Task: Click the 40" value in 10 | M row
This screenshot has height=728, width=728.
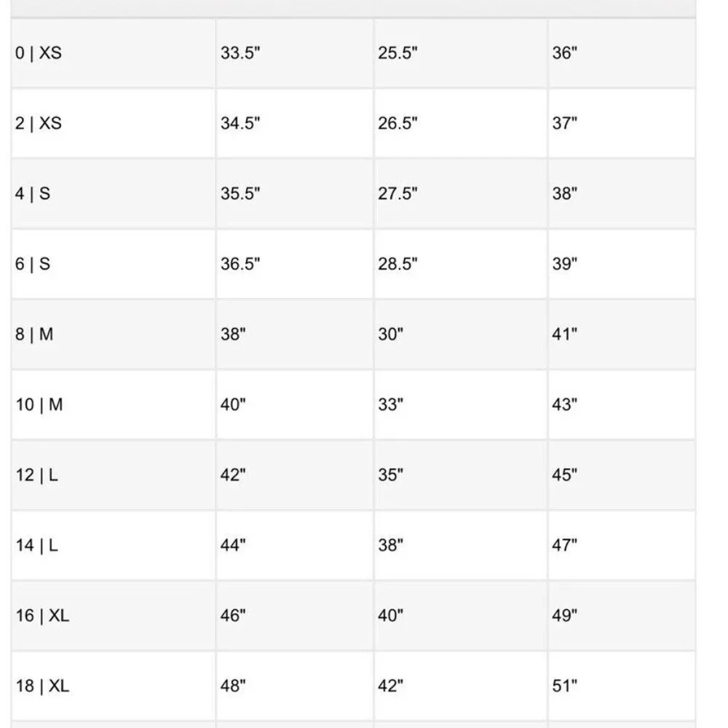Action: pos(233,405)
